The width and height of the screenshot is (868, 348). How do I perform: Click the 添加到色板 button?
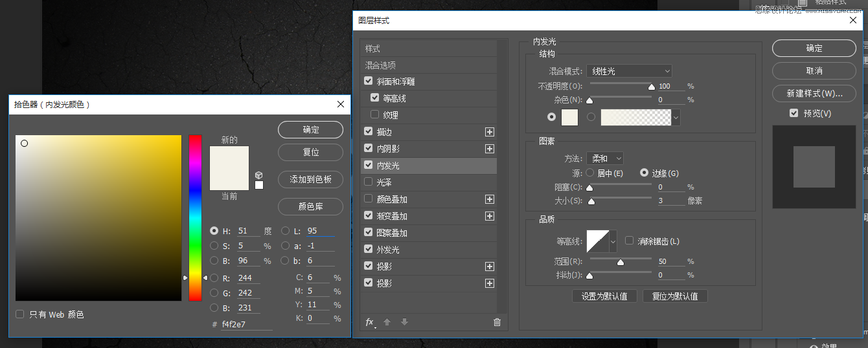pos(310,179)
